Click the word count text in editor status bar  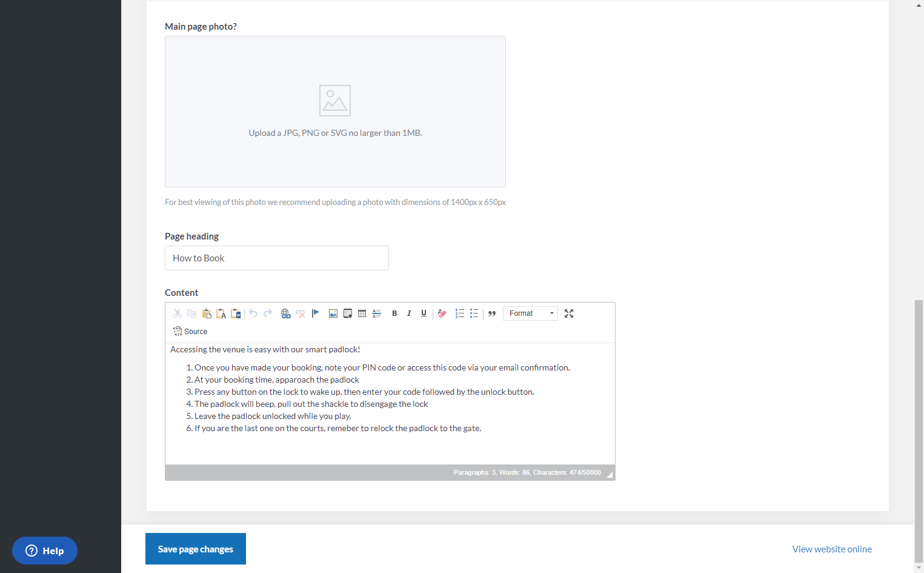click(527, 472)
